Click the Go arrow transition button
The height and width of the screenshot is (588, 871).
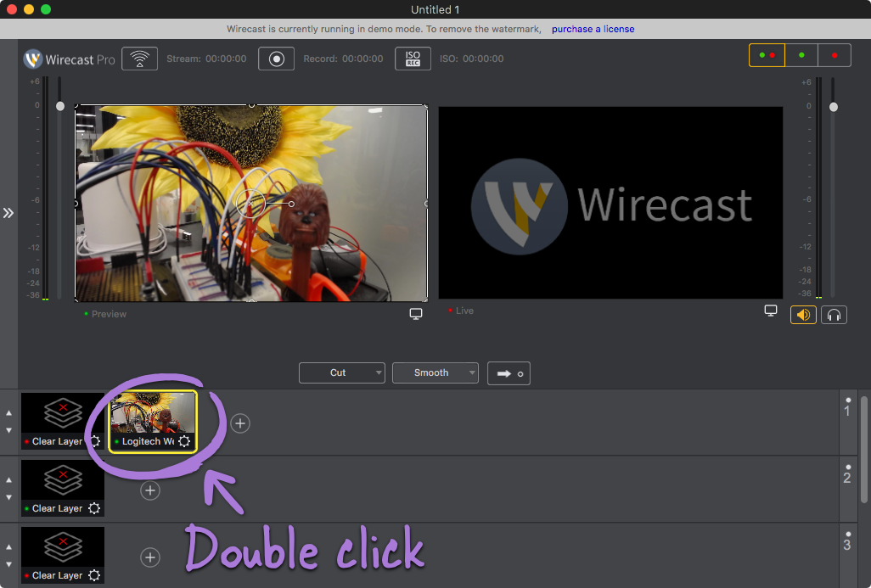click(x=509, y=373)
